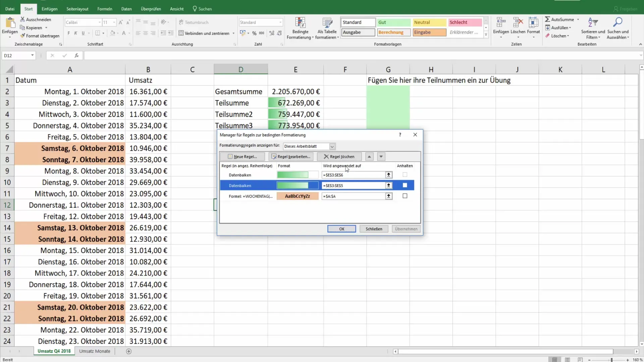The width and height of the screenshot is (644, 362).
Task: Apply the Gut green cell style
Action: tap(393, 22)
